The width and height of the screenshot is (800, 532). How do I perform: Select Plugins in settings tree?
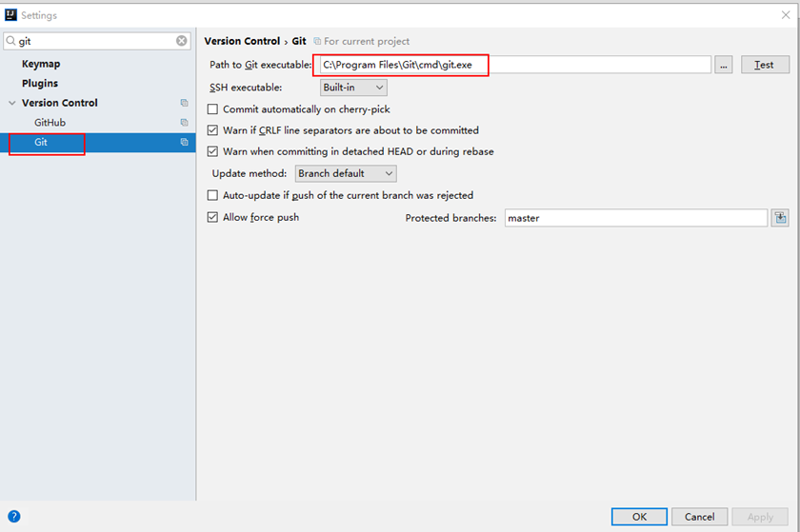pyautogui.click(x=40, y=83)
